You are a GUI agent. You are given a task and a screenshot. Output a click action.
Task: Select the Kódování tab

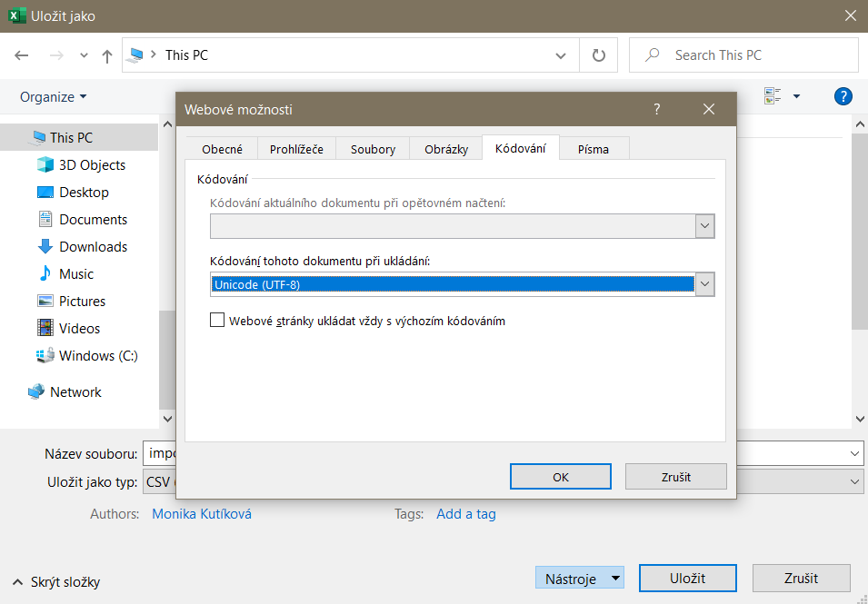521,148
